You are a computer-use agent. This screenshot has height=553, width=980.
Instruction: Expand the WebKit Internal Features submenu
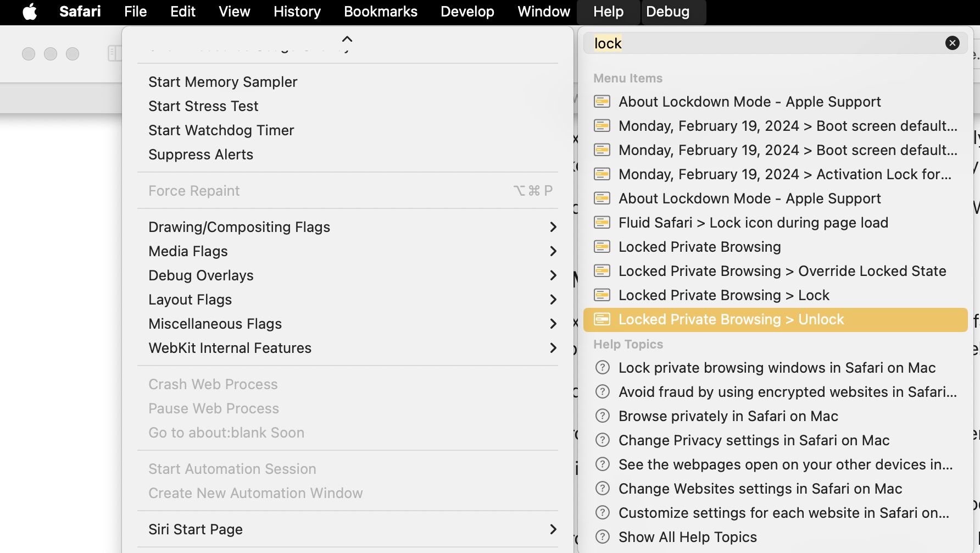coord(553,348)
